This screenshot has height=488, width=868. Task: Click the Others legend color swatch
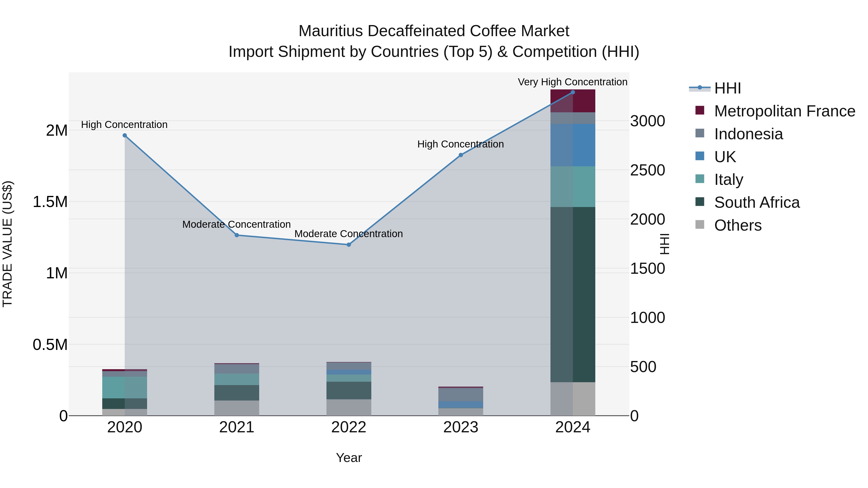point(700,224)
